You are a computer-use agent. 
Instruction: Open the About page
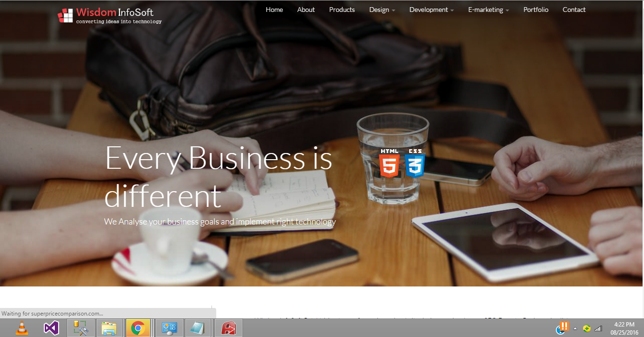[306, 10]
